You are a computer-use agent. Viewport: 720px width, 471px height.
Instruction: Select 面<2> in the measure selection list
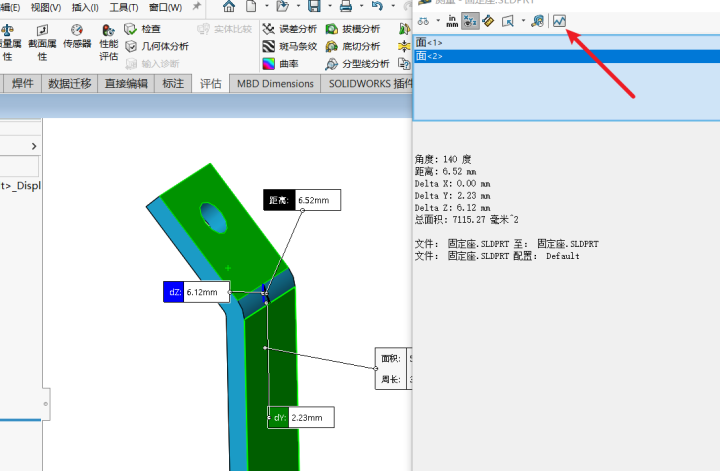(x=567, y=56)
